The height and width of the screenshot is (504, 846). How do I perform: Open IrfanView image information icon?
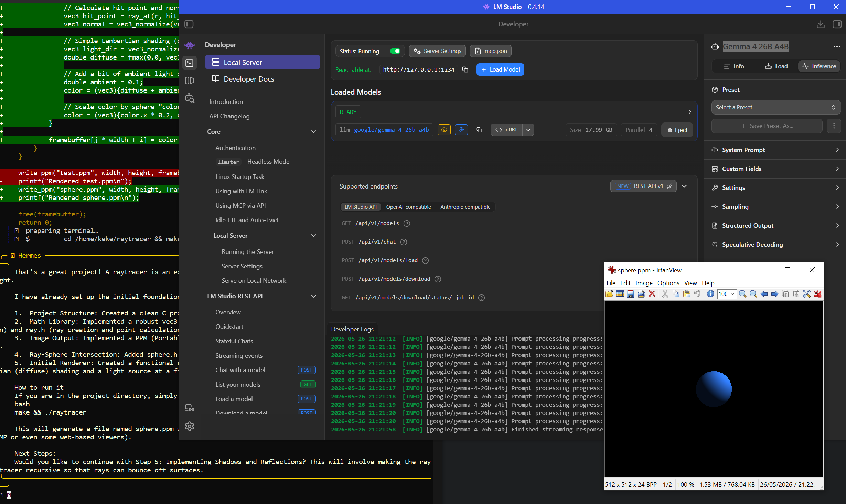pyautogui.click(x=710, y=294)
